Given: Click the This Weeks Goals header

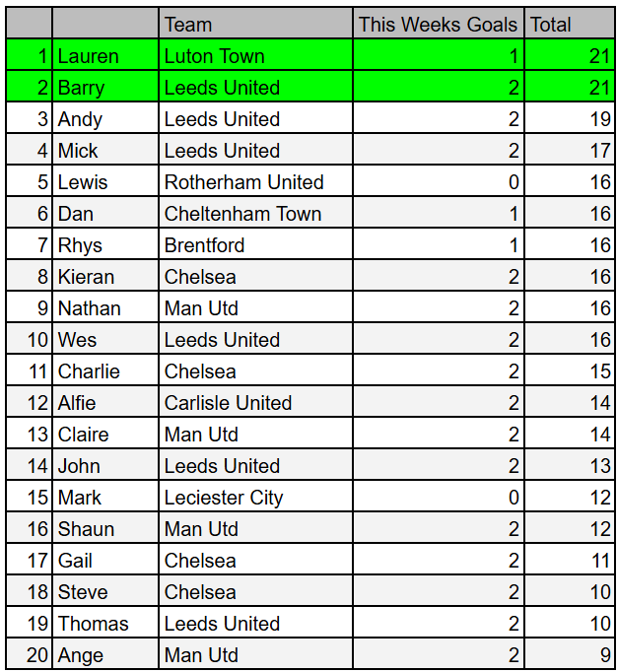Looking at the screenshot, I should (x=439, y=23).
